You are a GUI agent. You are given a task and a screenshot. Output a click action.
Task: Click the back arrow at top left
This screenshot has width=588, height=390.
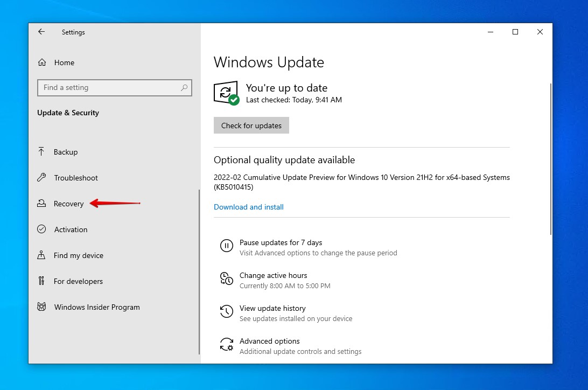41,32
